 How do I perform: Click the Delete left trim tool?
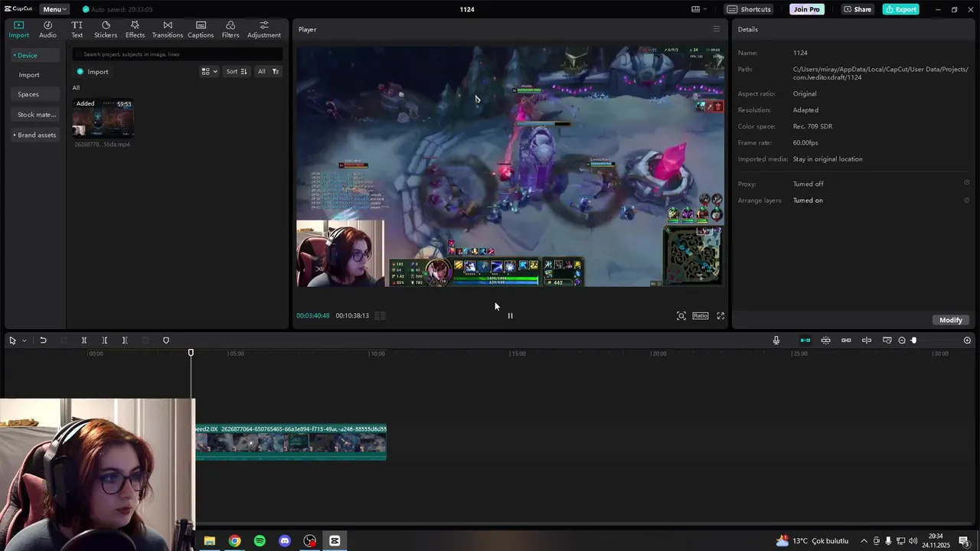pos(105,341)
